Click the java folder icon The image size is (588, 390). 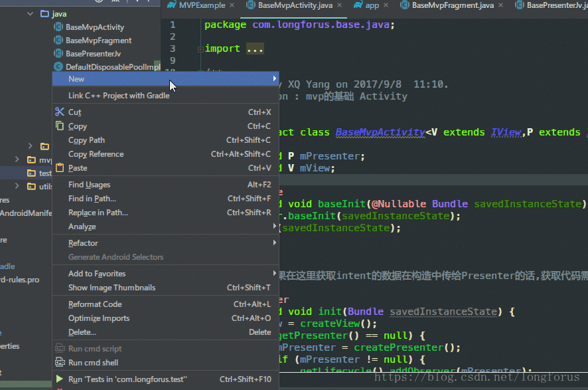tap(44, 14)
